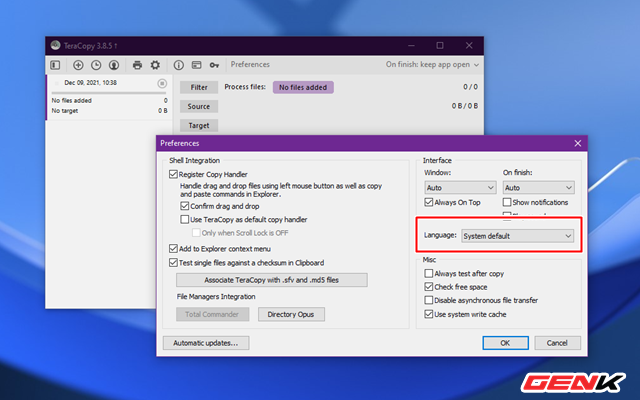Viewport: 640px width, 400px height.
Task: Click the Total Commander button
Action: click(x=212, y=314)
